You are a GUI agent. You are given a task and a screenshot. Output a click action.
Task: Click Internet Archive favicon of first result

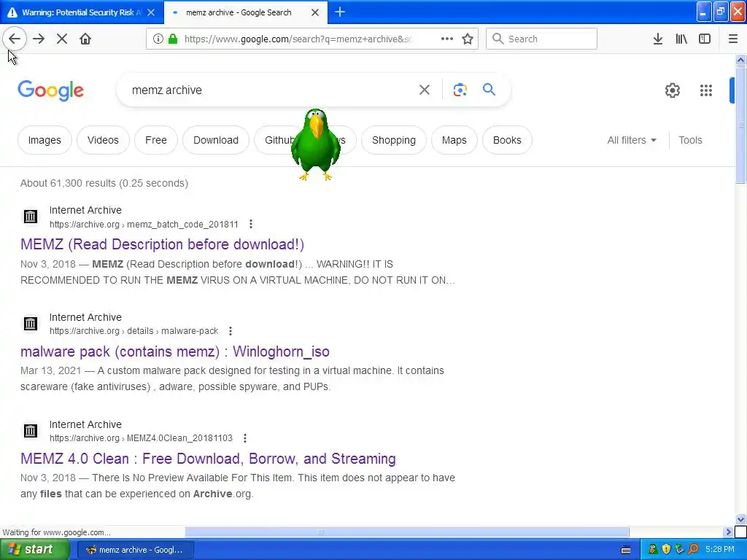pyautogui.click(x=31, y=217)
